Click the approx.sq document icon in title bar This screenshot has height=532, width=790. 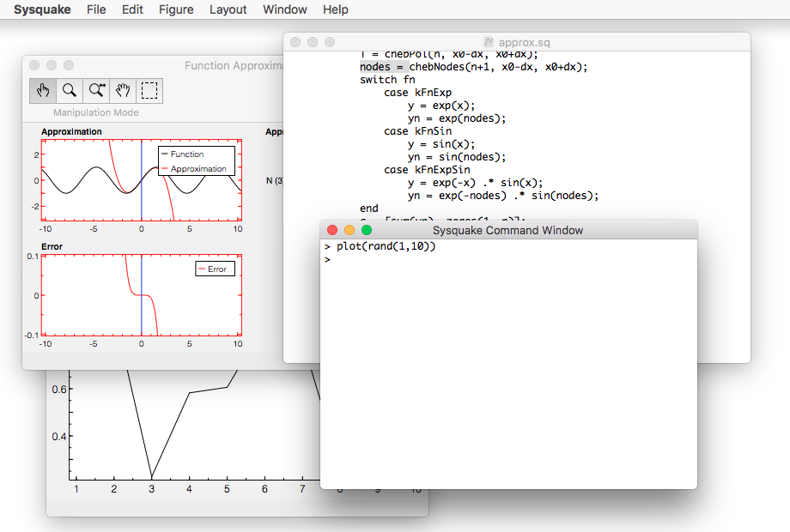click(x=489, y=42)
